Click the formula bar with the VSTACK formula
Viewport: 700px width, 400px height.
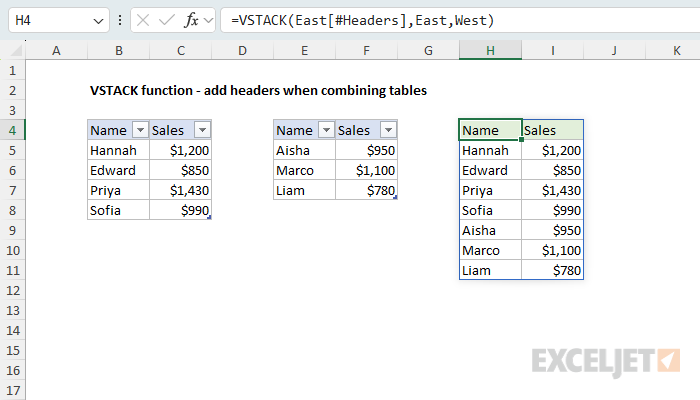point(460,20)
